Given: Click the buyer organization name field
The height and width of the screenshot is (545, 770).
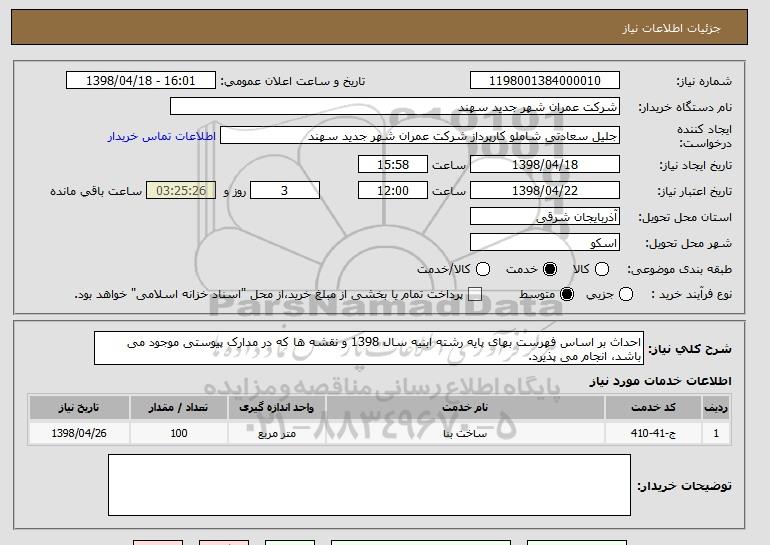Looking at the screenshot, I should click(395, 107).
